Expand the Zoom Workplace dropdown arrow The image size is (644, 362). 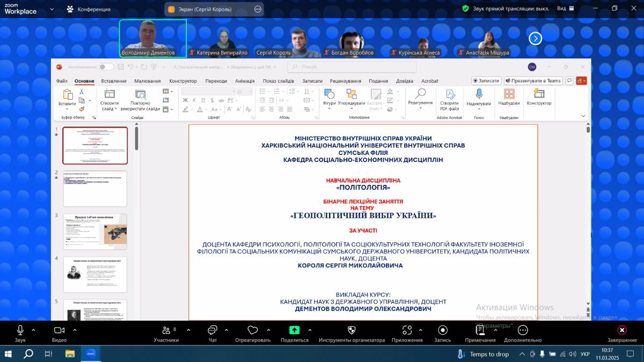pos(52,9)
